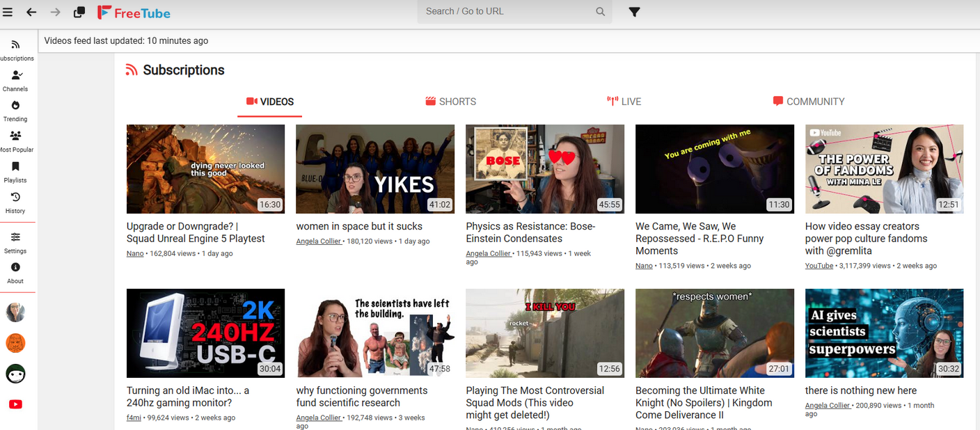
Task: Open Trending in the sidebar
Action: 15,111
